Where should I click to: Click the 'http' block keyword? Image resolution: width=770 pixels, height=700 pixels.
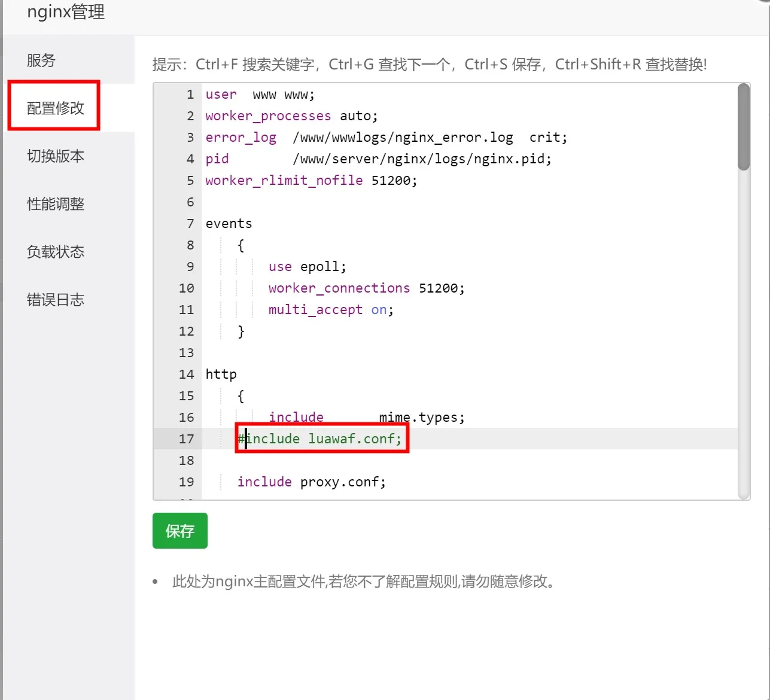click(x=221, y=375)
